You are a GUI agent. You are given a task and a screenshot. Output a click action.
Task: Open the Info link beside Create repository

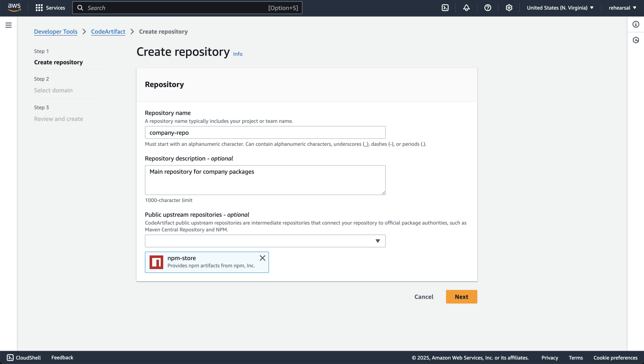click(238, 54)
